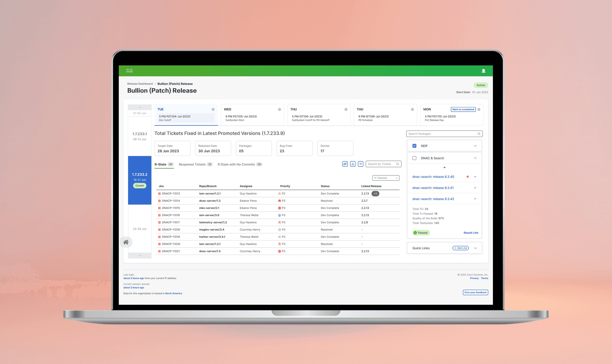Viewport: 612px width, 364px height.
Task: Click the Cisco logo in header
Action: 129,71
